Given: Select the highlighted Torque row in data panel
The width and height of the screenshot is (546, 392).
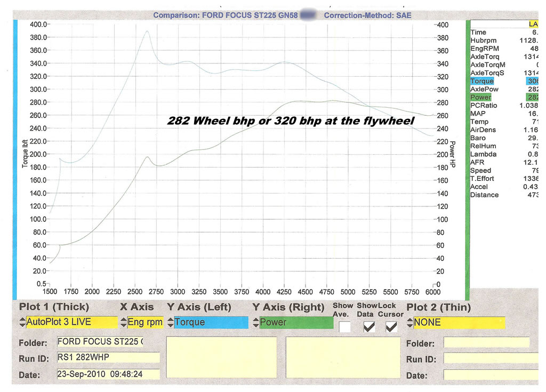Looking at the screenshot, I should [504, 81].
